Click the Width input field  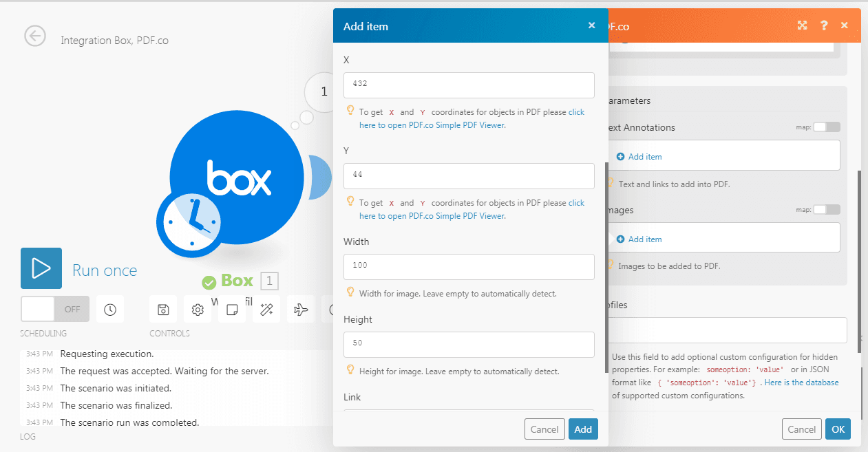(x=469, y=267)
